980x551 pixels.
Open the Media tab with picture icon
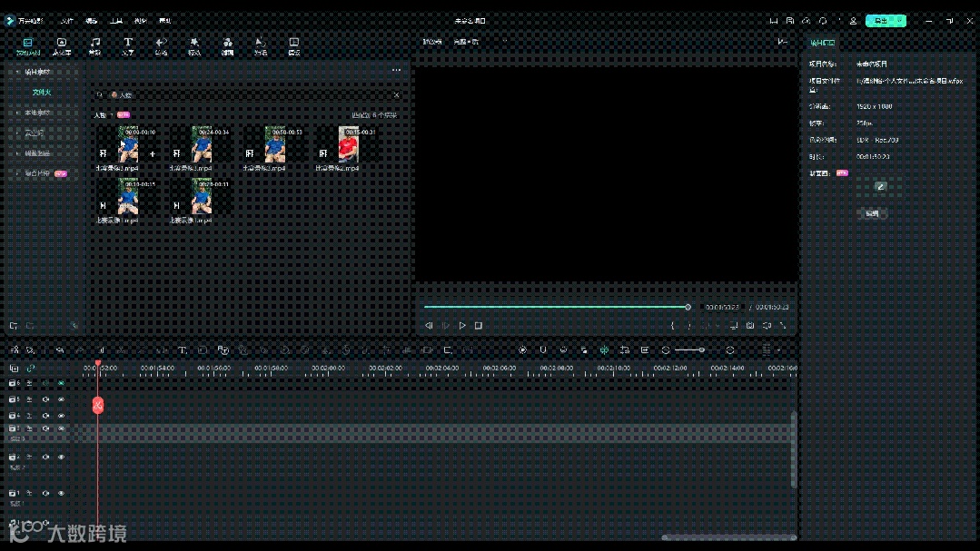[27, 46]
